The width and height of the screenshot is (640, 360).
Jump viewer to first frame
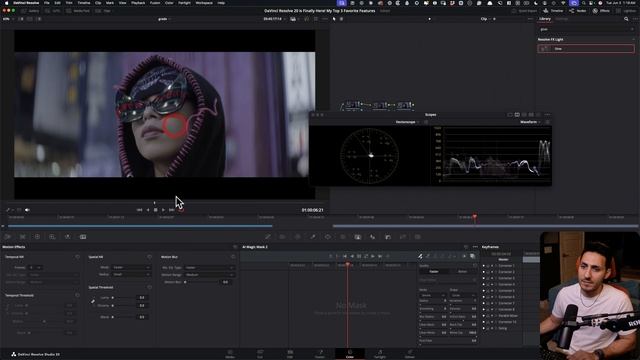[139, 210]
